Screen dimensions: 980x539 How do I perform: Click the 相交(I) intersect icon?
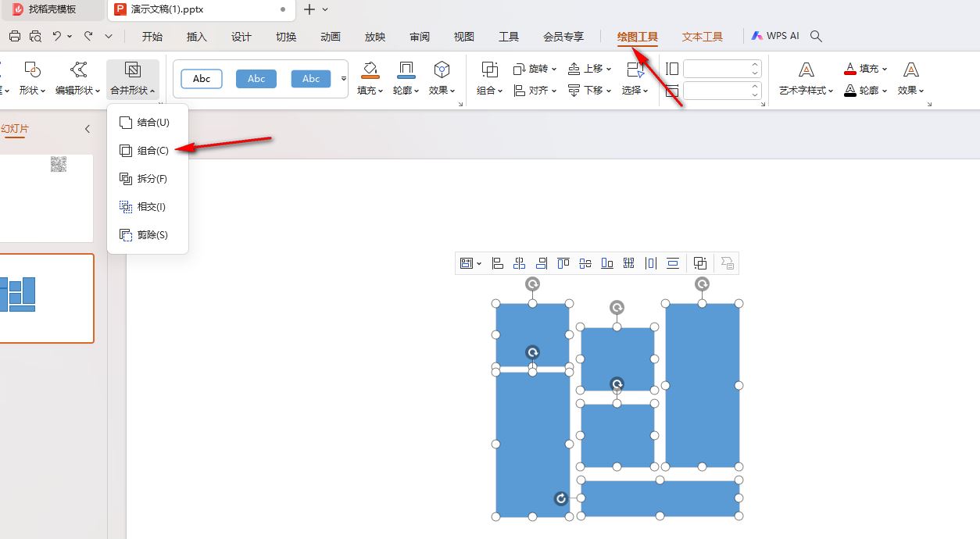tap(125, 207)
